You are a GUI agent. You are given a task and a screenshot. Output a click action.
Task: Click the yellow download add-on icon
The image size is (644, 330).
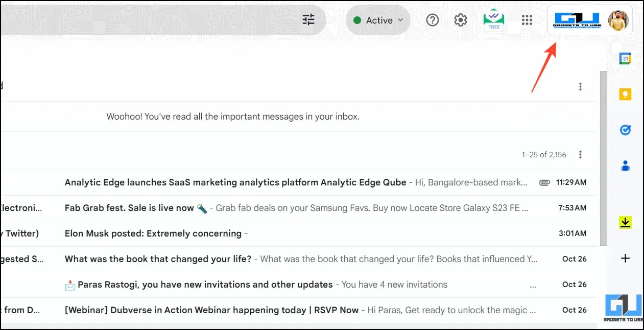[625, 222]
